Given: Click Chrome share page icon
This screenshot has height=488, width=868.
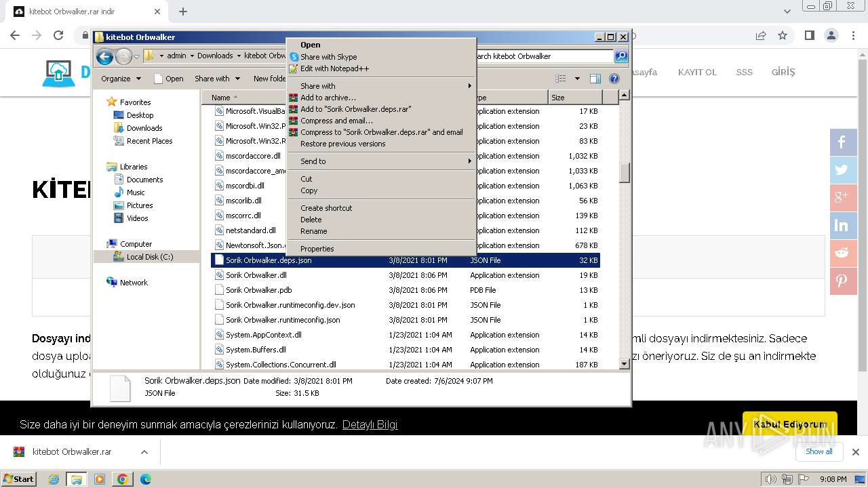Looking at the screenshot, I should click(x=761, y=35).
